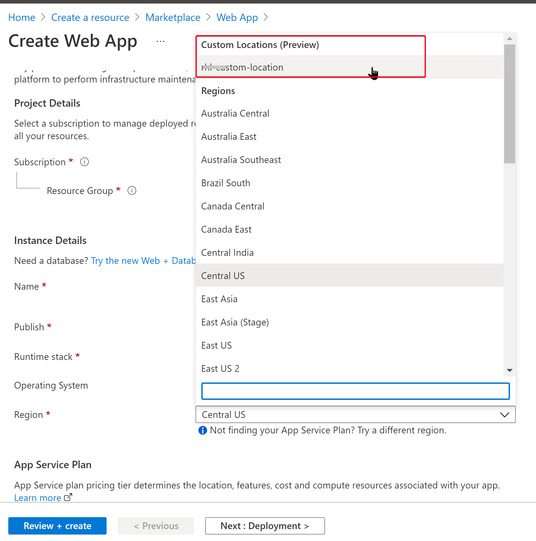Click the Review + create button
The image size is (536, 541).
57,526
